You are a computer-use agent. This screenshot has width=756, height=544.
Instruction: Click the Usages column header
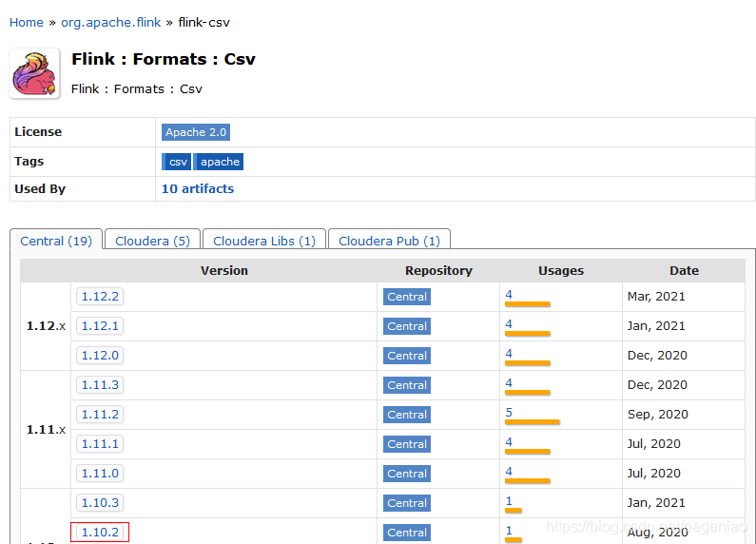click(561, 270)
